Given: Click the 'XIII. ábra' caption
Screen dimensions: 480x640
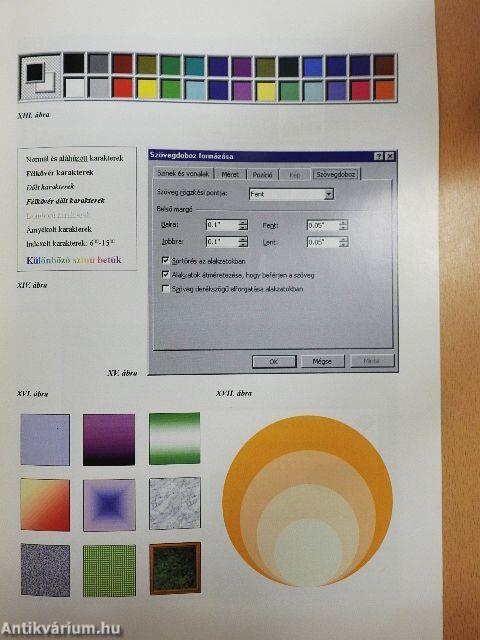Looking at the screenshot, I should pyautogui.click(x=33, y=115).
